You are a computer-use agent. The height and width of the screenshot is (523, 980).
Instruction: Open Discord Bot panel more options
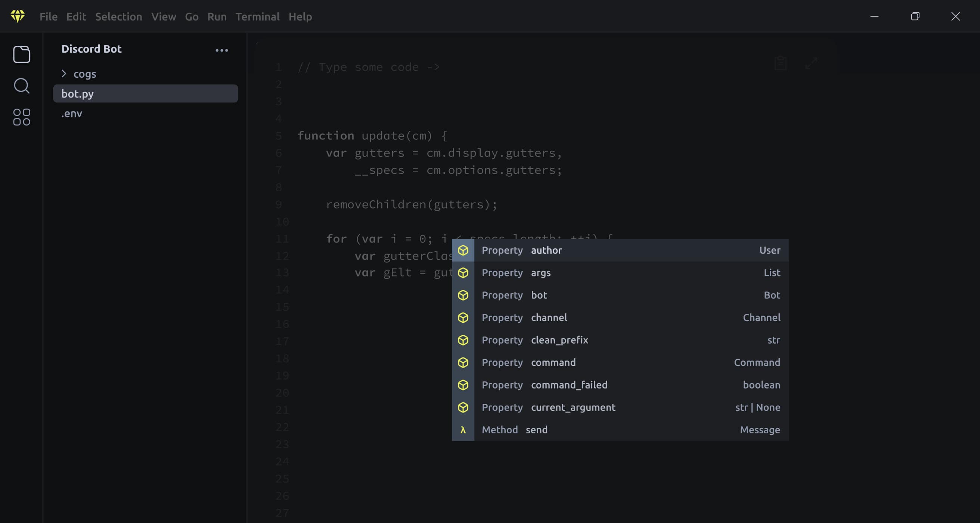221,50
